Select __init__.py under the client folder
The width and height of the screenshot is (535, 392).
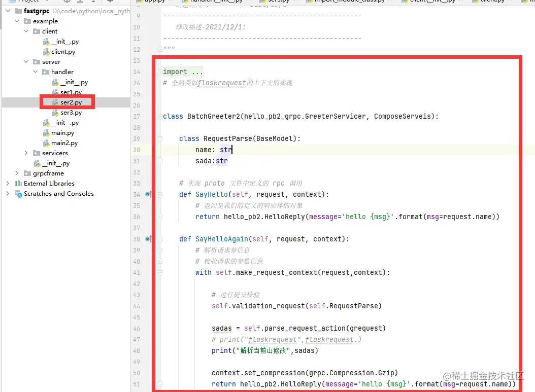(x=65, y=42)
